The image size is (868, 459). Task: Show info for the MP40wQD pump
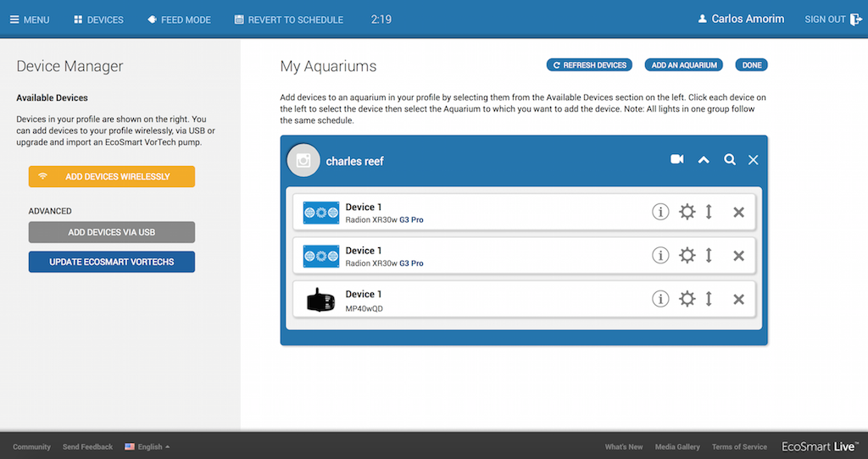(x=660, y=298)
